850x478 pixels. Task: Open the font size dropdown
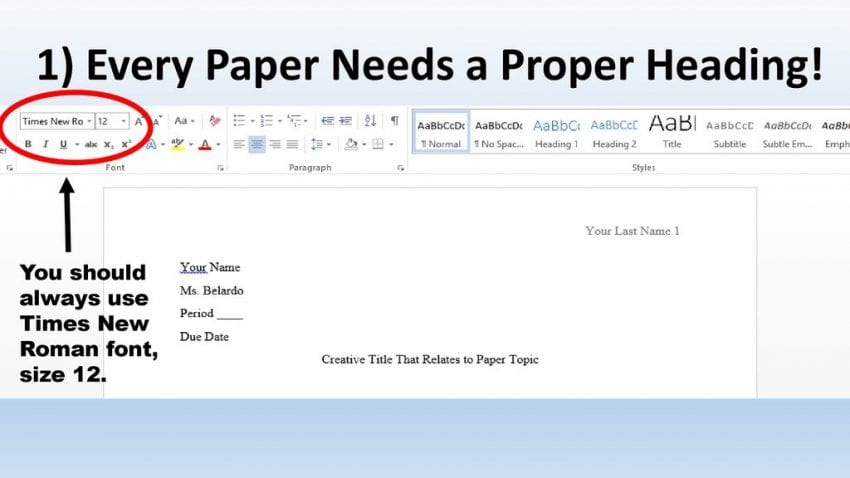(x=124, y=121)
